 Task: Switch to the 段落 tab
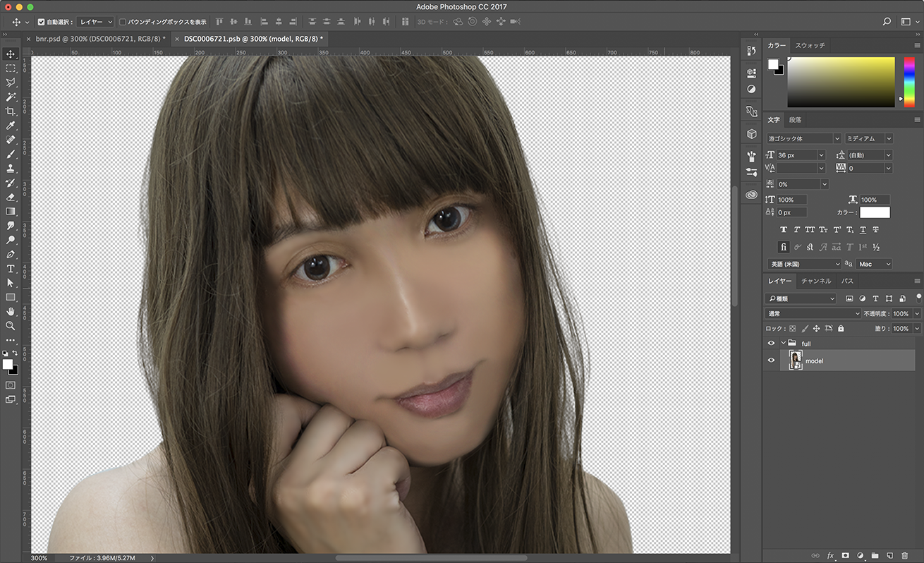tap(795, 120)
